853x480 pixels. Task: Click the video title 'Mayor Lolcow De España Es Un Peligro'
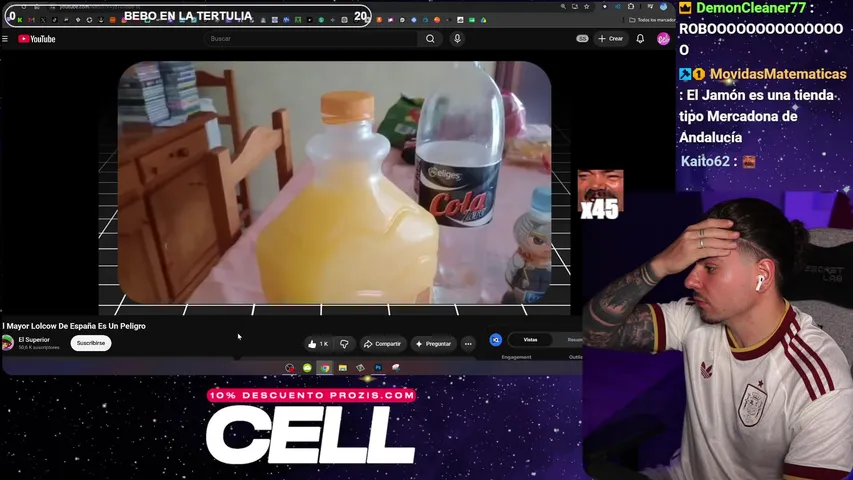(x=76, y=326)
